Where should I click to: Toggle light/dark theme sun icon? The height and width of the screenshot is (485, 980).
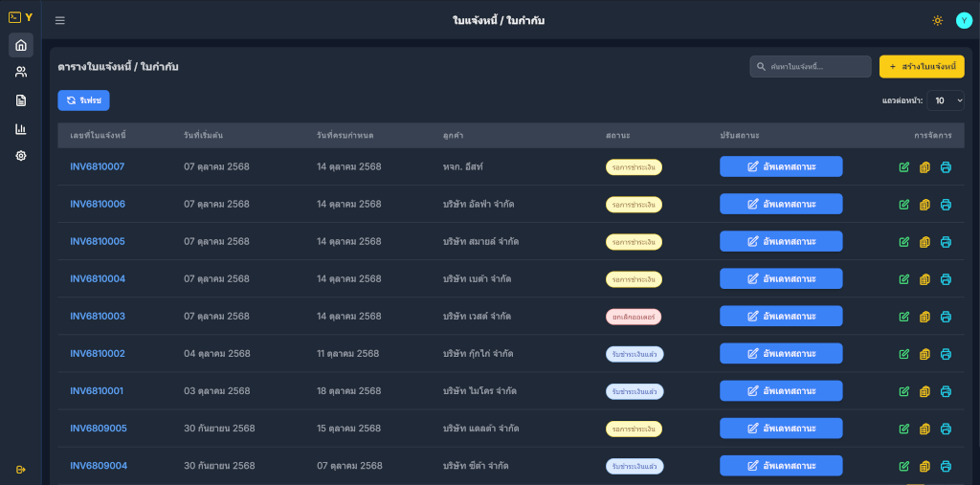tap(937, 20)
